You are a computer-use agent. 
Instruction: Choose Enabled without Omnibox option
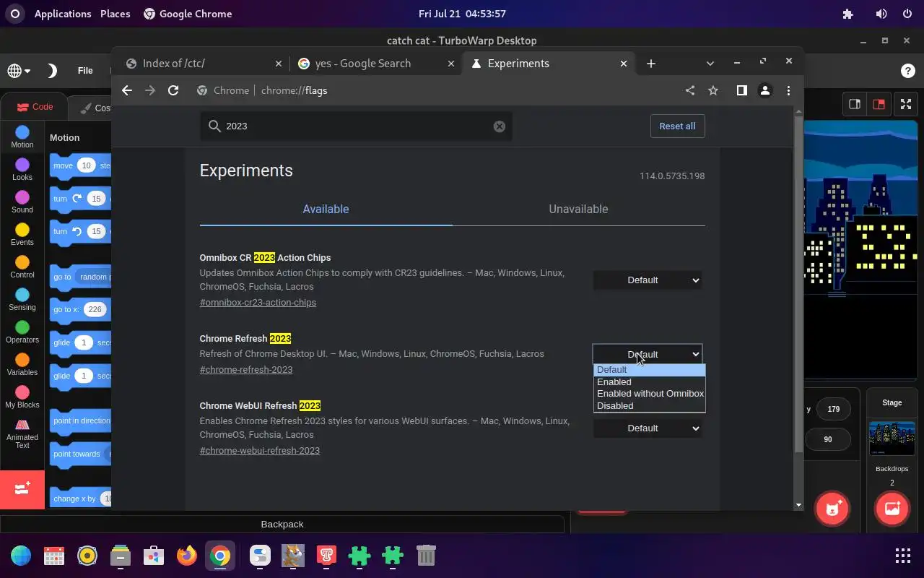click(x=649, y=394)
